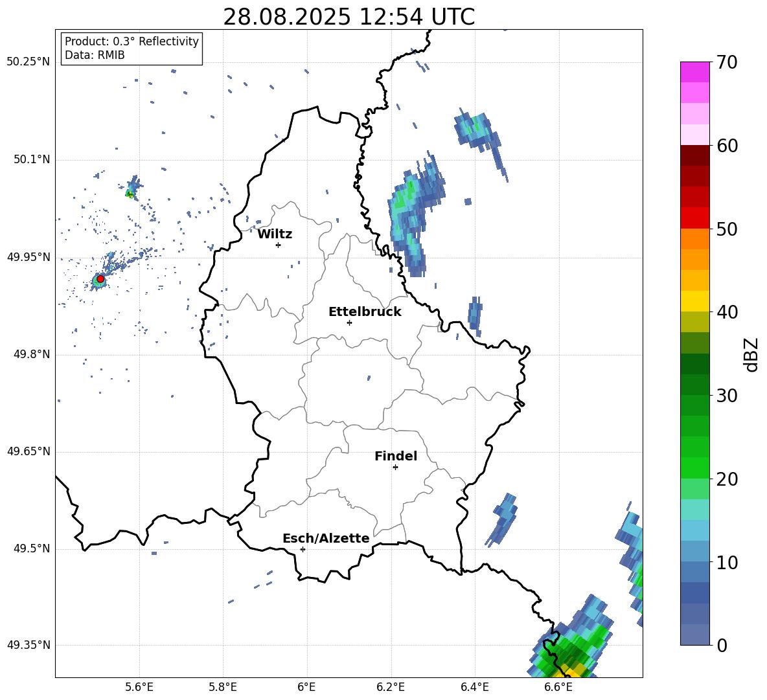Click the turquoise colorbar segment below 20
Screen dimensions: 767x700
(x=694, y=510)
